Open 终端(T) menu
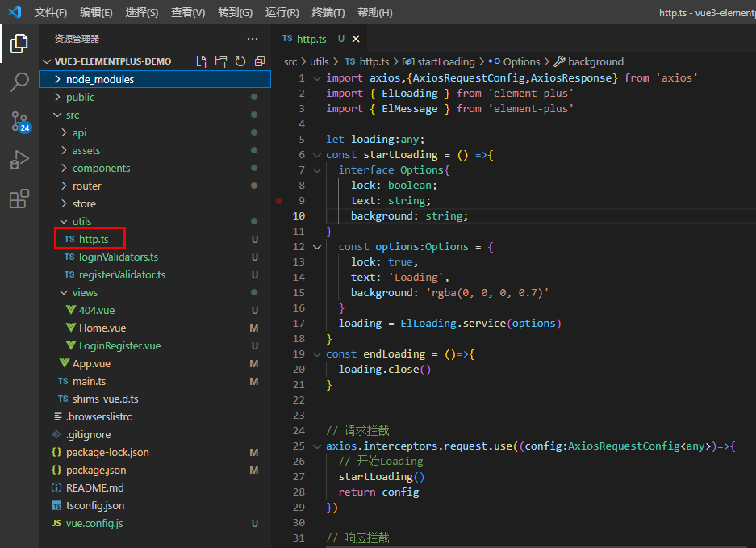The width and height of the screenshot is (756, 548). click(328, 13)
